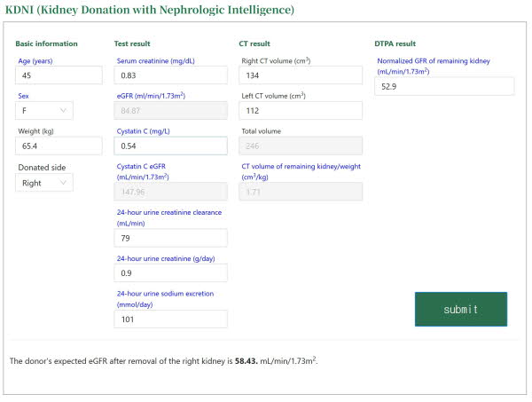Select the 24-hour urine sodium excretion field

(x=170, y=319)
